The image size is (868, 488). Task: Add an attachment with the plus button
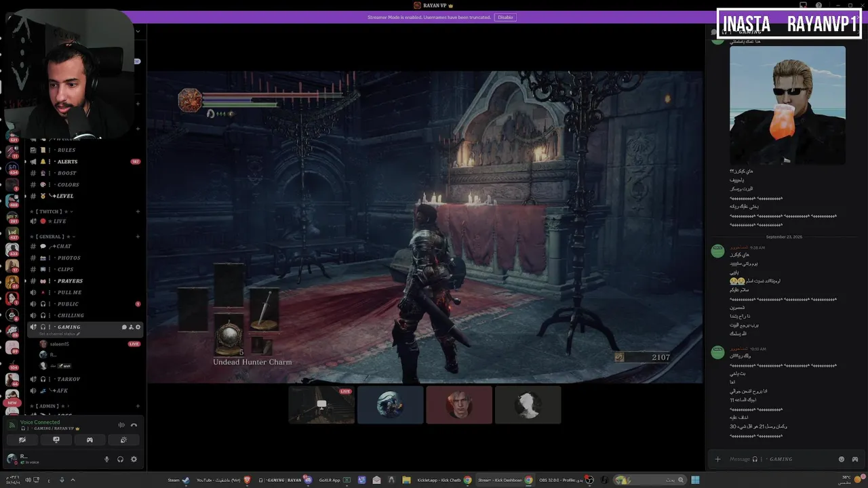click(717, 459)
